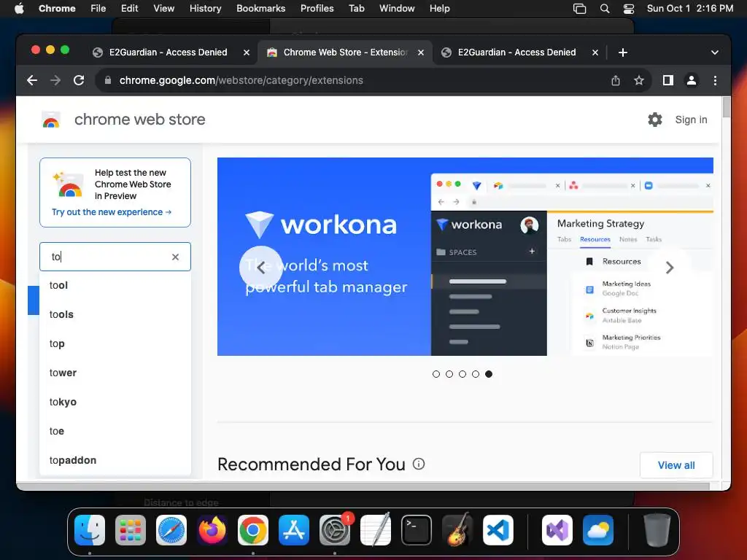Screen dimensions: 747x560
Task: Choose the "tokyo" search suggestion
Action: click(x=115, y=402)
